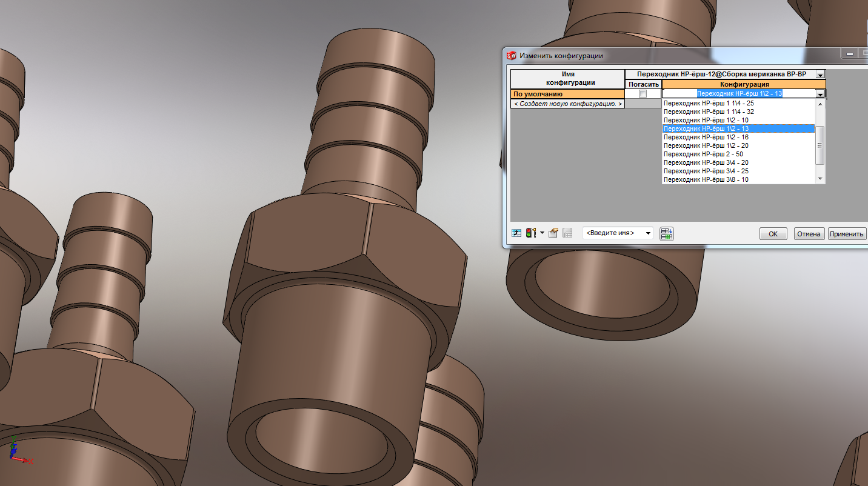
Task: Click the greyed-out save table view icon
Action: pos(567,233)
